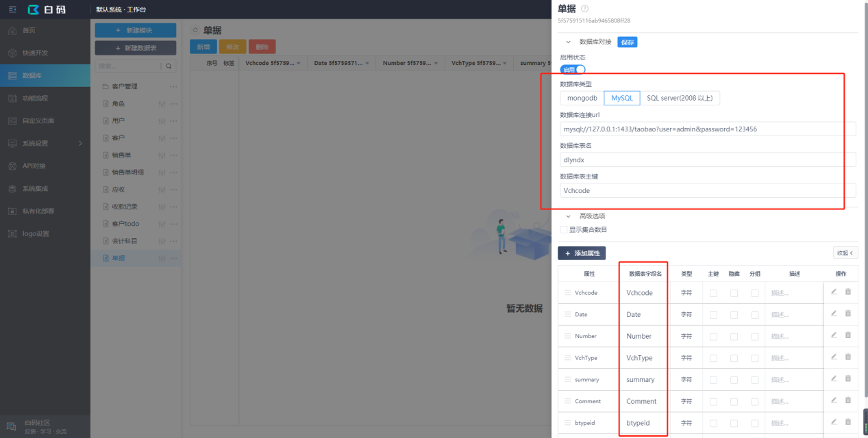Viewport: 868px width, 438px height.
Task: Check the 分组 box for Comment
Action: pos(755,402)
